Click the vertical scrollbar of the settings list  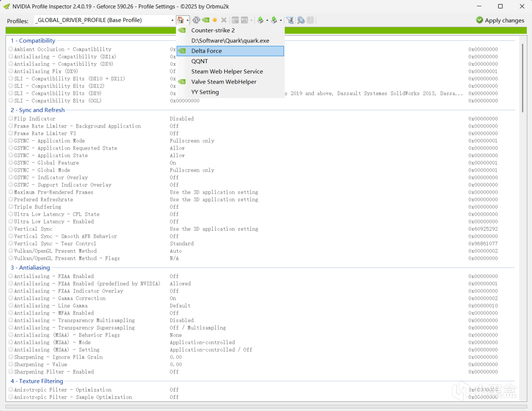tap(522, 78)
